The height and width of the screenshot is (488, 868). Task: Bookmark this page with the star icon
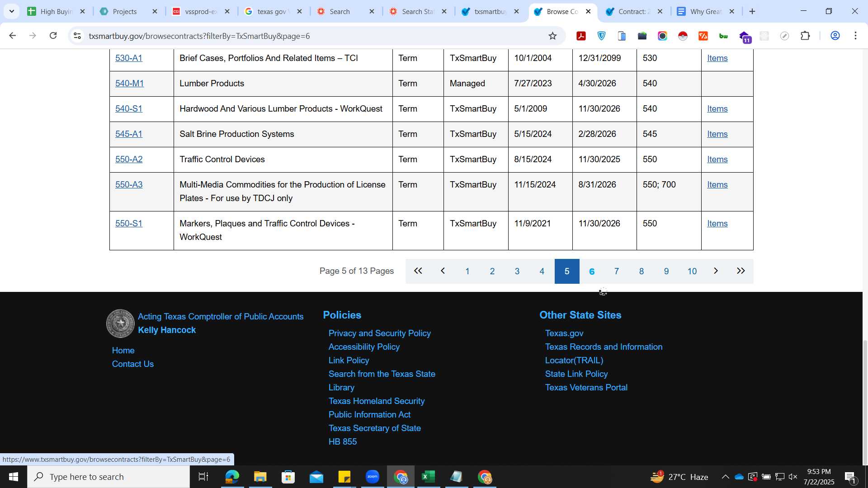(x=552, y=36)
